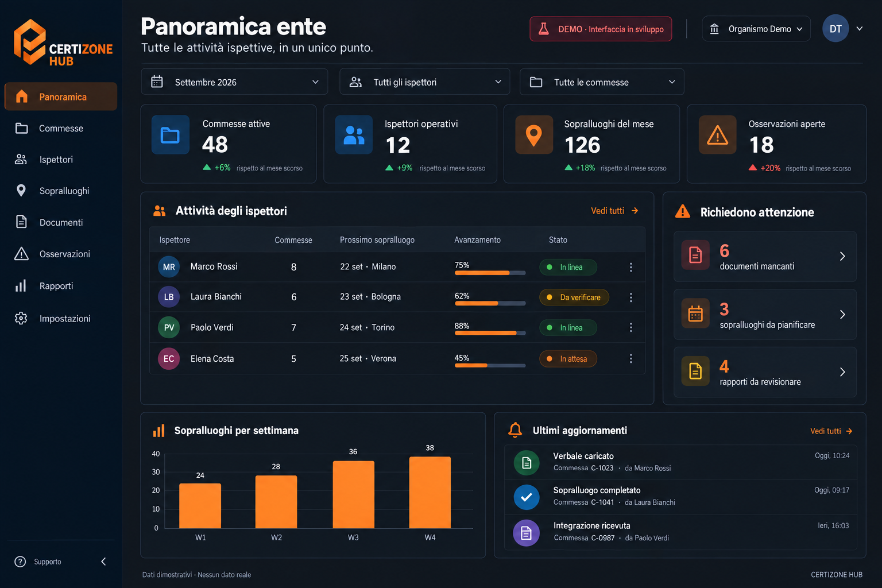Click Supporto link in sidebar

point(48,562)
